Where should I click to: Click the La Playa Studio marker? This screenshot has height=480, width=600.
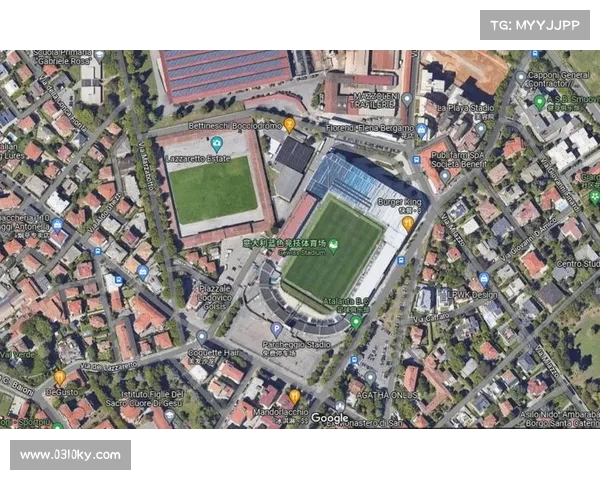point(481,129)
